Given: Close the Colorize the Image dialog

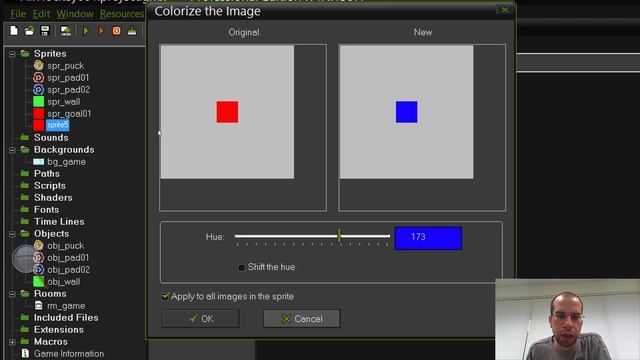Looking at the screenshot, I should tap(505, 10).
